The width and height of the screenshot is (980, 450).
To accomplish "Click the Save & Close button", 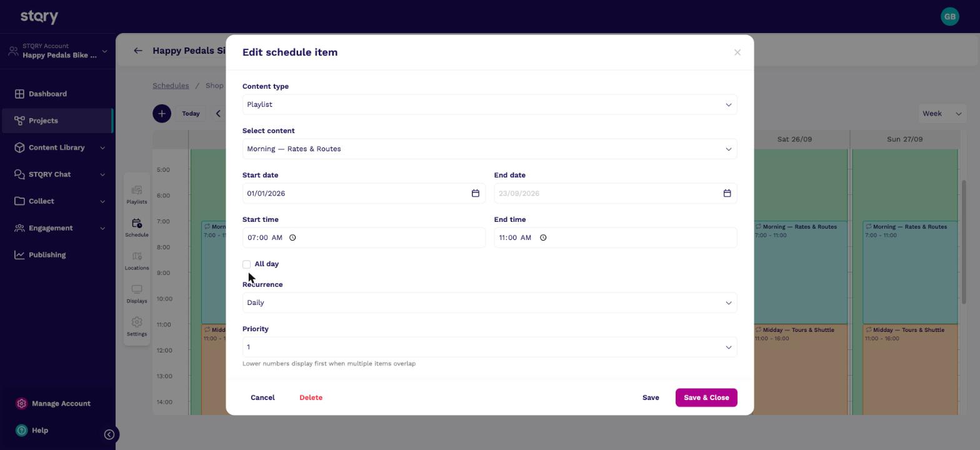I will [706, 398].
